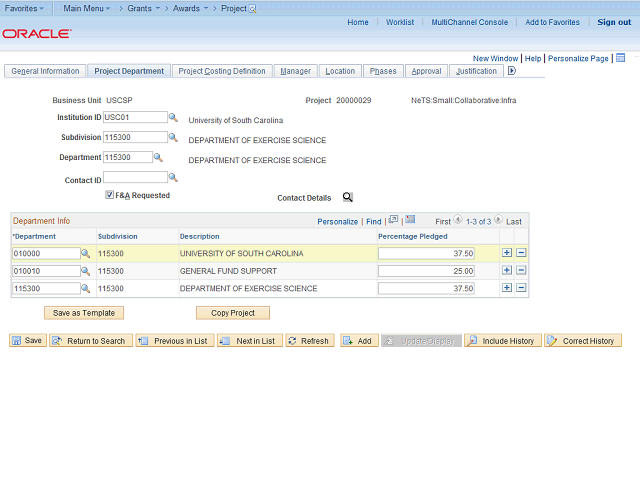Image resolution: width=640 pixels, height=480 pixels.
Task: Go to Previous in List
Action: [175, 340]
